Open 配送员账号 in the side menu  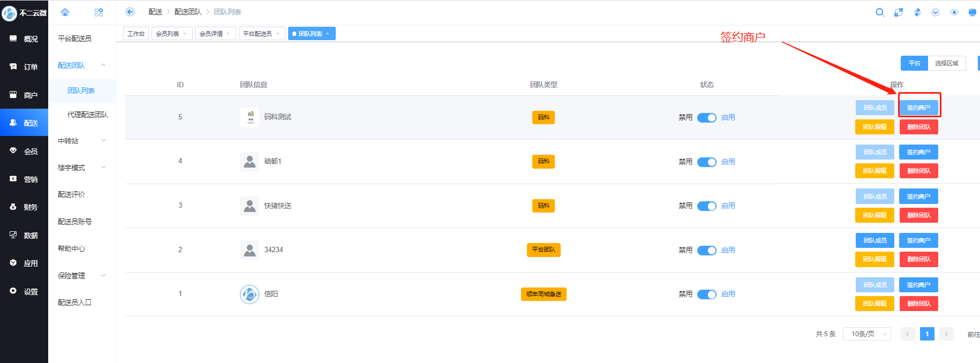coord(75,222)
